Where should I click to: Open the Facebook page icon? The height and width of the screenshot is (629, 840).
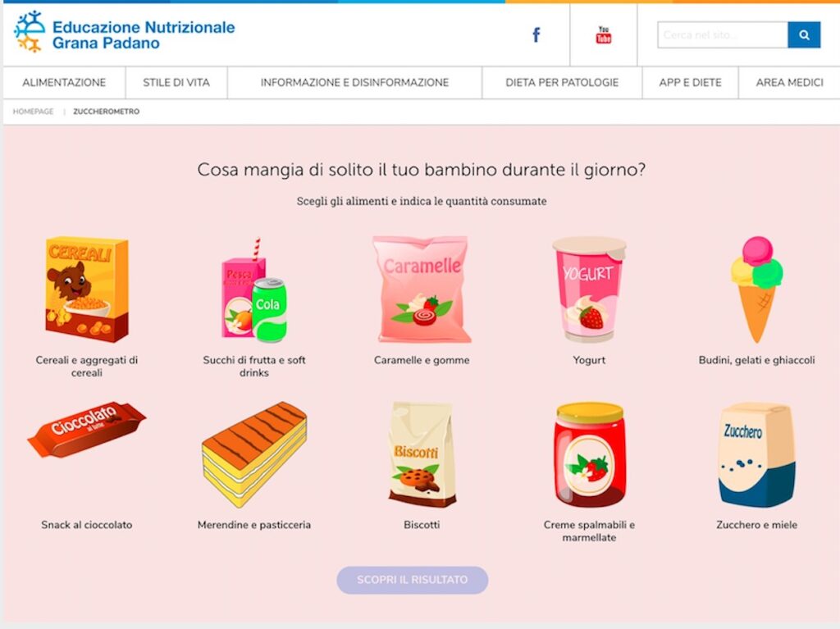click(x=536, y=34)
